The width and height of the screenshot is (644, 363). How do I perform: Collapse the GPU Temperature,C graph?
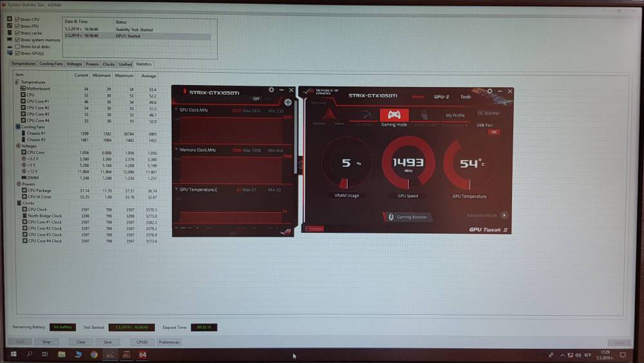[x=176, y=189]
